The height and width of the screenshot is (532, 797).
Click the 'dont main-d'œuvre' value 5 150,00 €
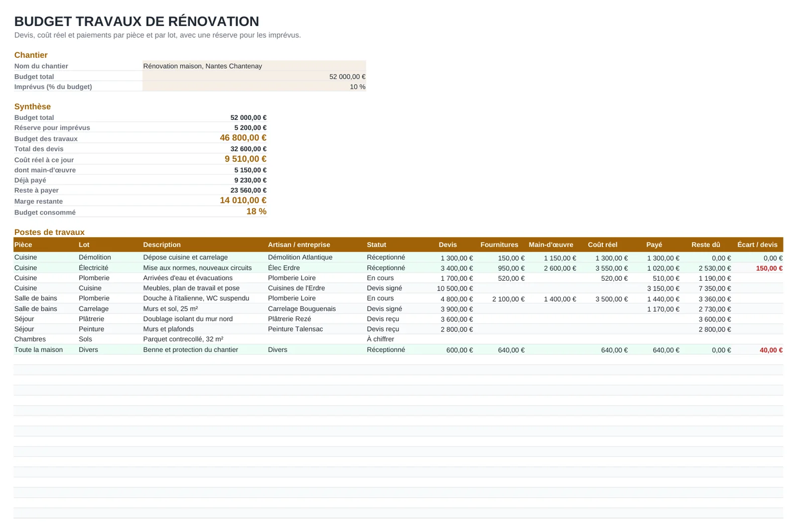click(250, 170)
